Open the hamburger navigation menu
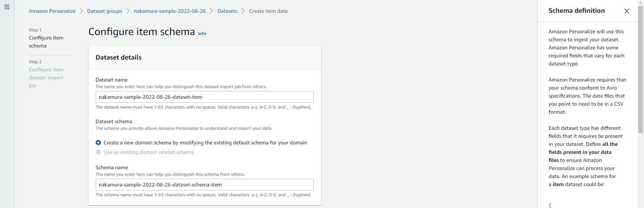 (7, 7)
